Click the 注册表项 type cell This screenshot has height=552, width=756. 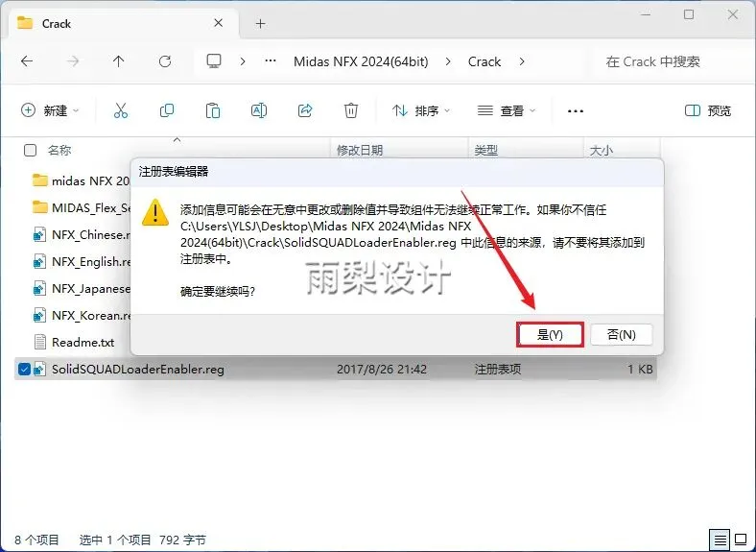[x=498, y=370]
